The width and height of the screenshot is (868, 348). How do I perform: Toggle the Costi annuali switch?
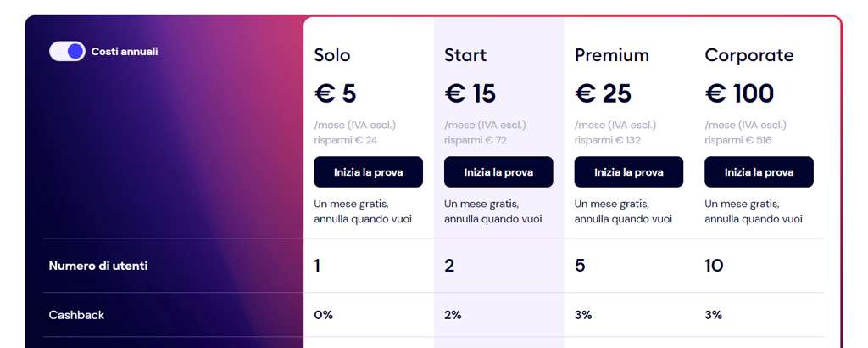[x=67, y=52]
